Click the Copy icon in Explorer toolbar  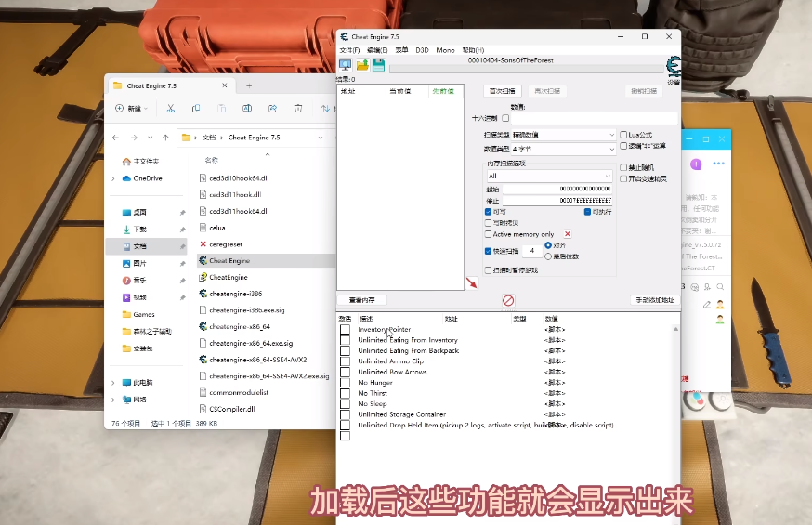coord(196,108)
